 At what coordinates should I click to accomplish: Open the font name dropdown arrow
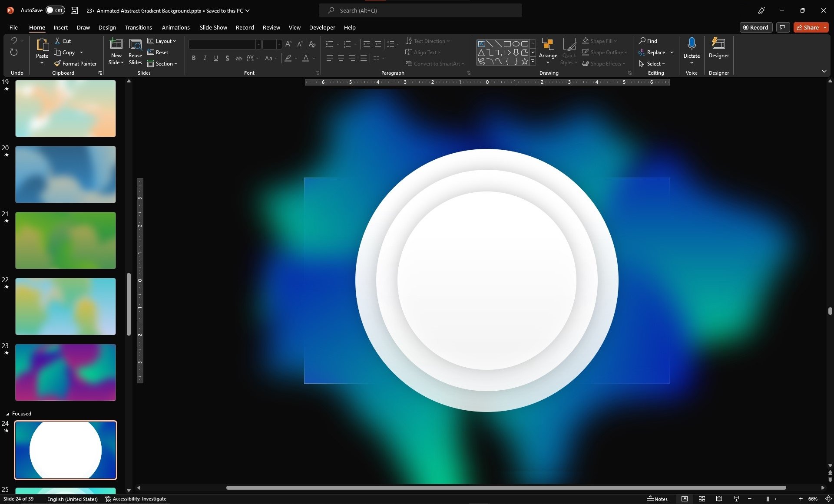coord(258,44)
